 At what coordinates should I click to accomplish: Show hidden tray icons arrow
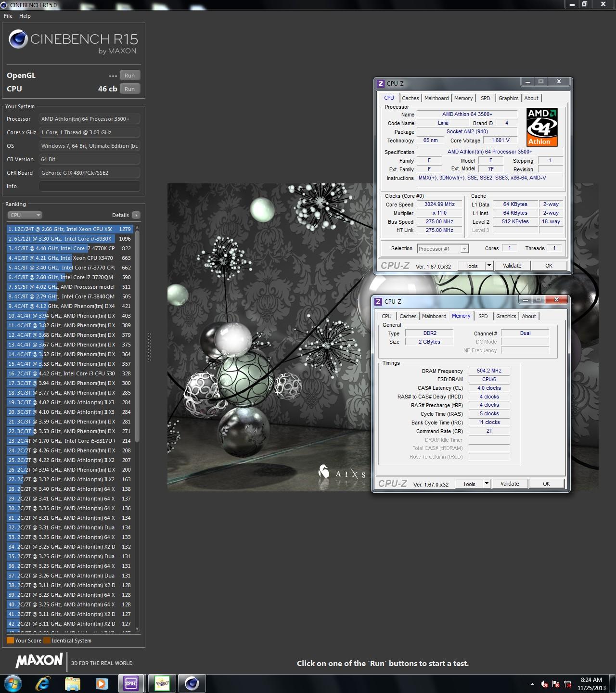(x=532, y=684)
